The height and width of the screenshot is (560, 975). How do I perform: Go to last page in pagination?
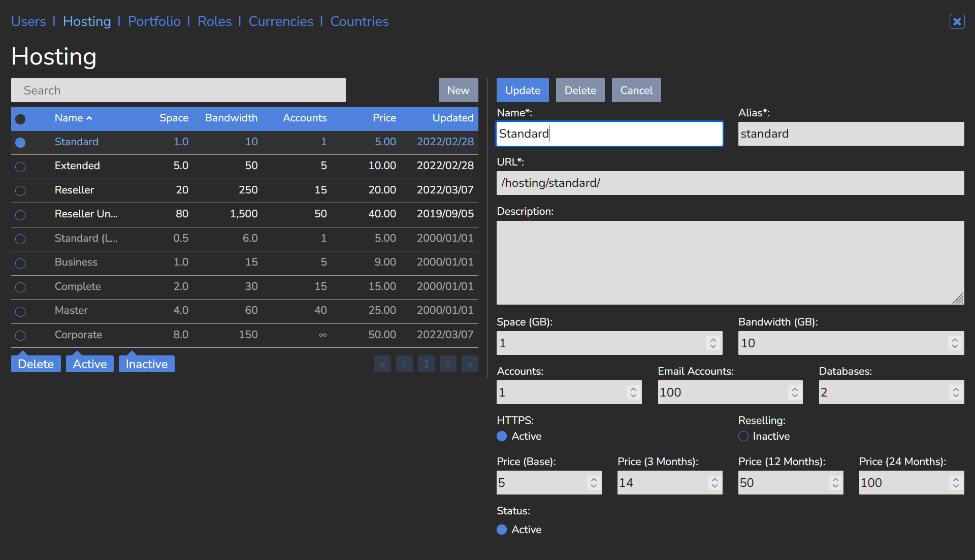[x=470, y=364]
